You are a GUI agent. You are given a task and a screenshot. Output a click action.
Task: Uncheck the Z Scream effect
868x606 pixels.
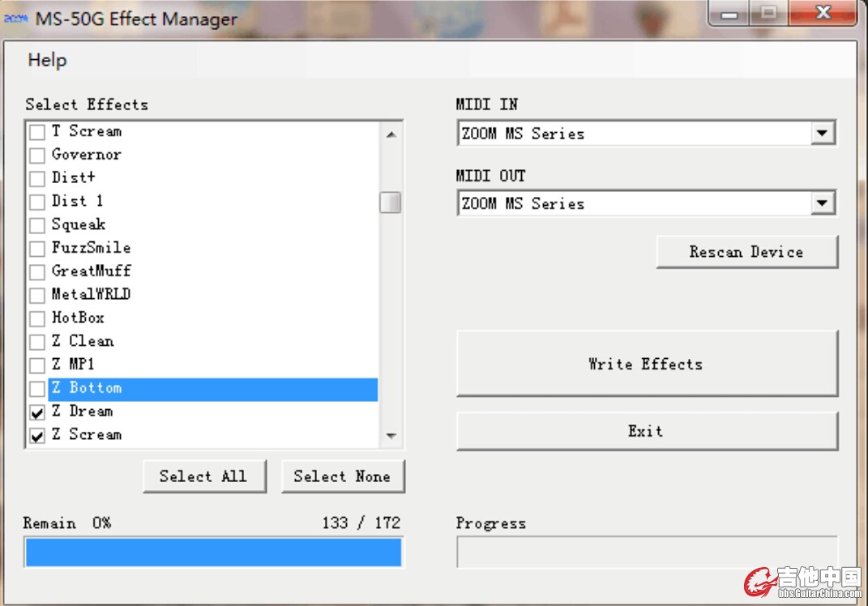[37, 436]
